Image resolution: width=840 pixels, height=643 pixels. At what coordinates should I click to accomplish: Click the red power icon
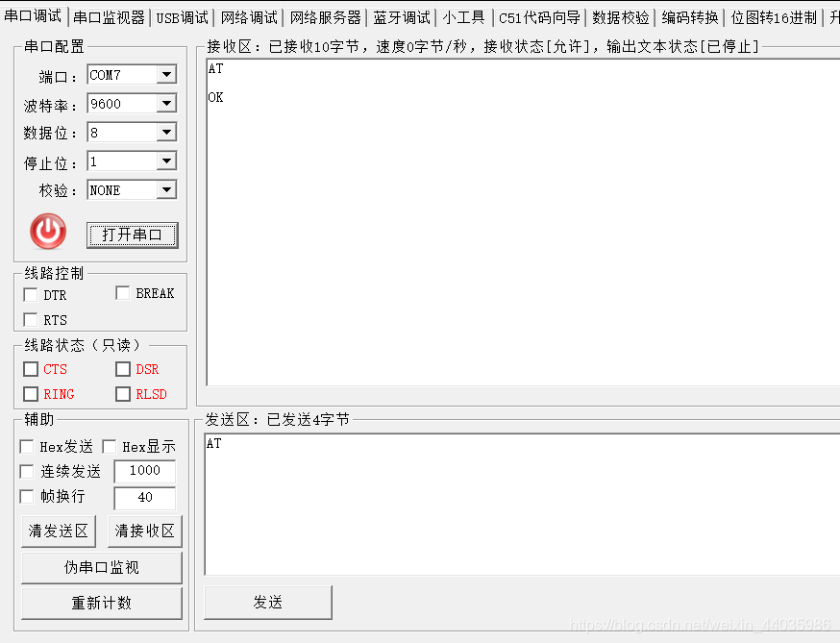pyautogui.click(x=48, y=232)
